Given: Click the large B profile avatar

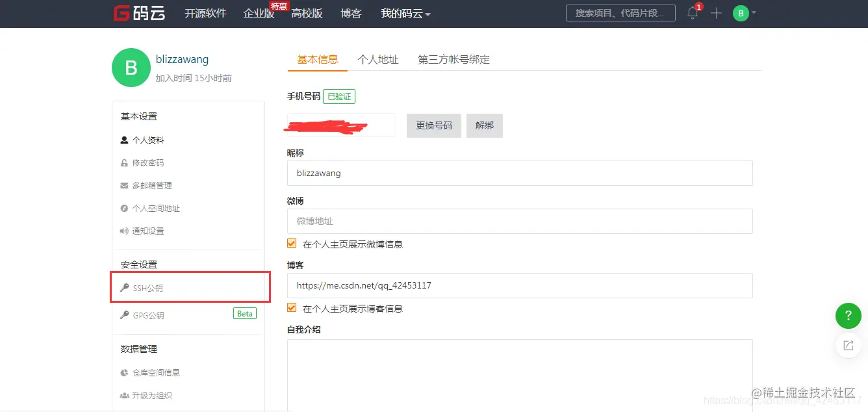Looking at the screenshot, I should pyautogui.click(x=131, y=68).
